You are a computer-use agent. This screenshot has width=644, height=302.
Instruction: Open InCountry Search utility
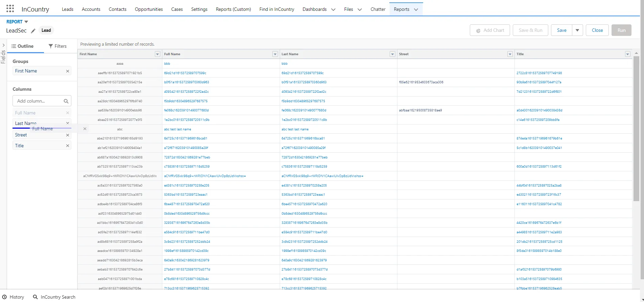click(54, 297)
